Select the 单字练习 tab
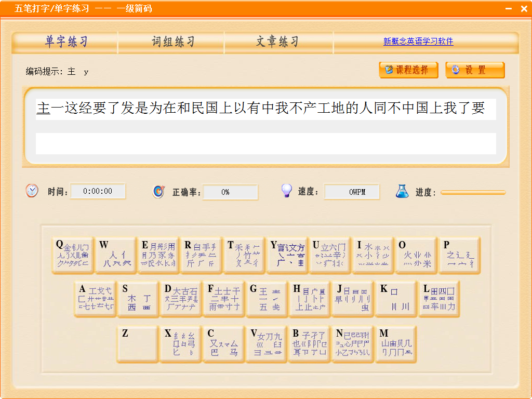Viewport: 532px width, 399px height. click(65, 43)
